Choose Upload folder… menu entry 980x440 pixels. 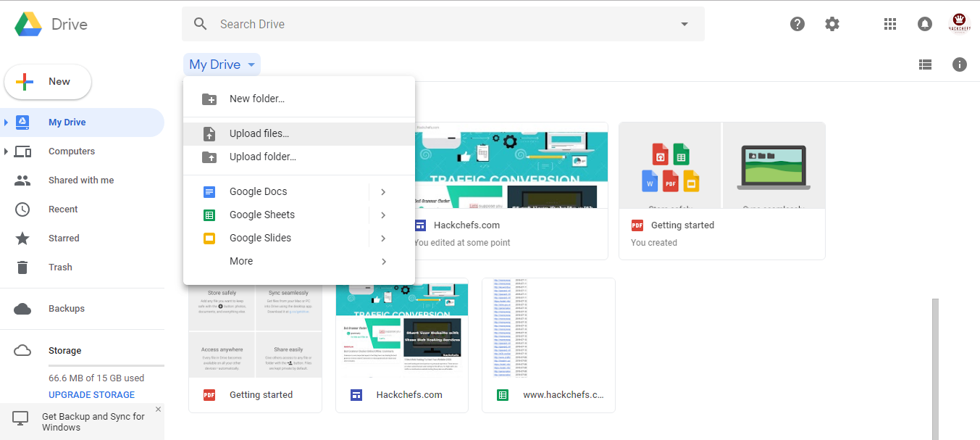pos(299,157)
